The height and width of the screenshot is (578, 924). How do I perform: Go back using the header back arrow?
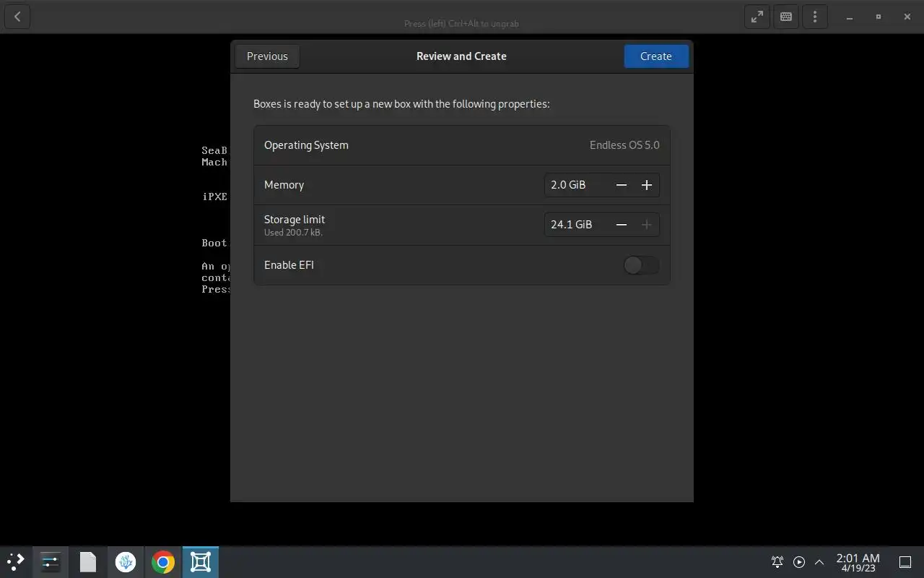[x=17, y=17]
